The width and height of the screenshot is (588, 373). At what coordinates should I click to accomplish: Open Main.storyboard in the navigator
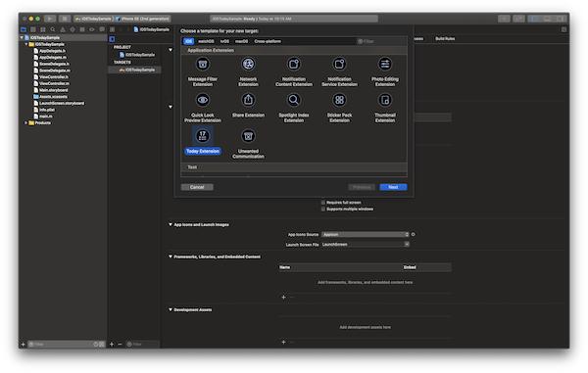click(x=53, y=90)
